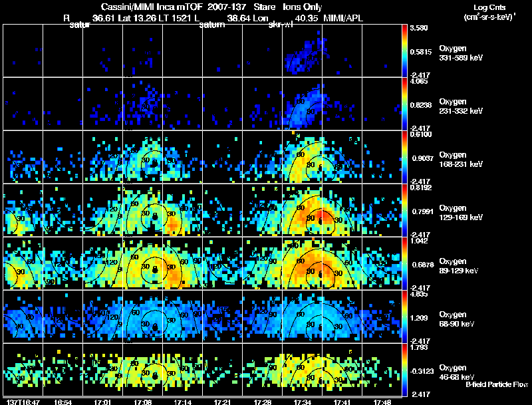
Task: Click the '1.042' scale value
Action: (x=419, y=241)
